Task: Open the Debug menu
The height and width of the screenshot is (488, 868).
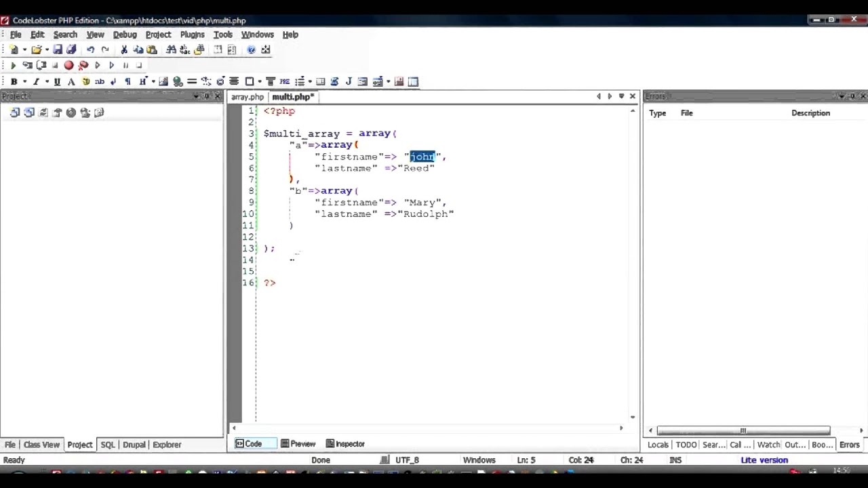Action: [125, 35]
